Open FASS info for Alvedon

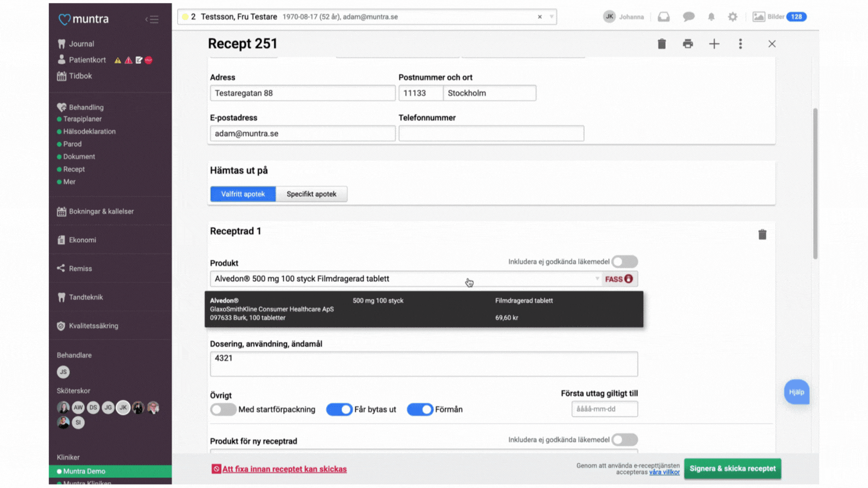click(x=619, y=279)
